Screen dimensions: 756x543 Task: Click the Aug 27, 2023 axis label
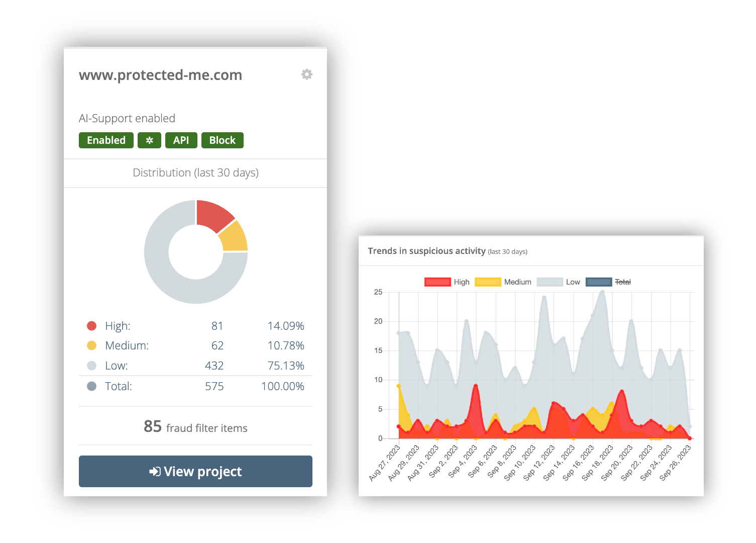pyautogui.click(x=385, y=463)
